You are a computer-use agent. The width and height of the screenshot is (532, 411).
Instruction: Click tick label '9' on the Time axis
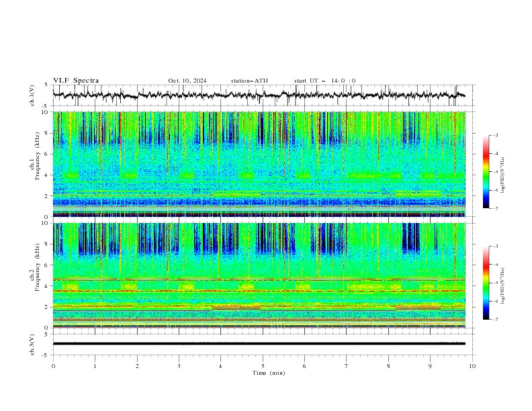[430, 366]
